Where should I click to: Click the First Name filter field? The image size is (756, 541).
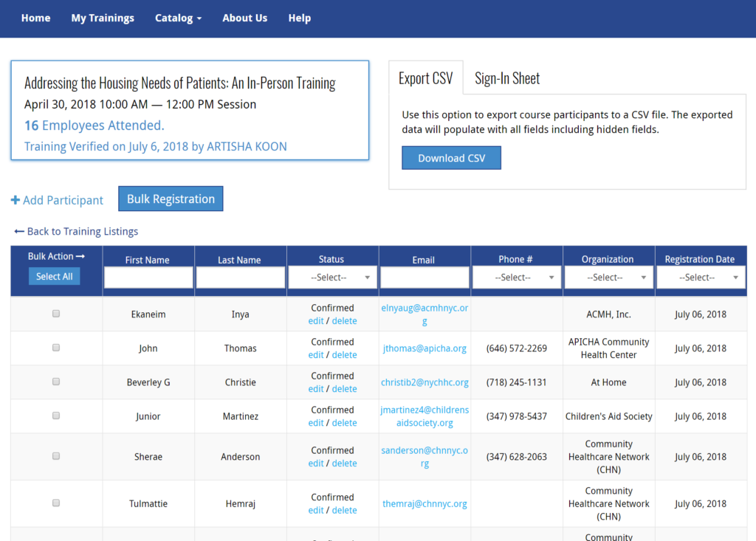[x=148, y=278]
